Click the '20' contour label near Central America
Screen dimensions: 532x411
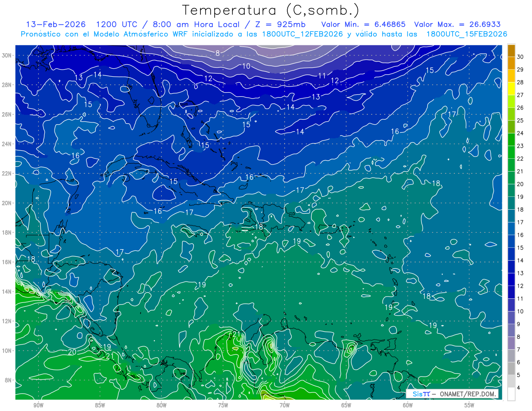[72, 352]
